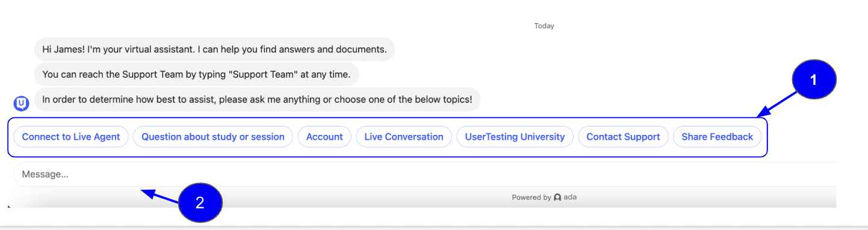Click the "ada" brand name text

point(570,197)
